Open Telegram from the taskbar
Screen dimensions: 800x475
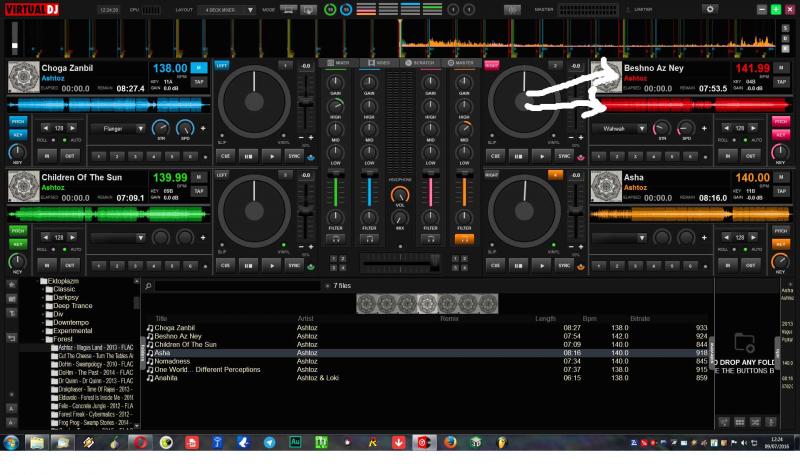pos(269,442)
